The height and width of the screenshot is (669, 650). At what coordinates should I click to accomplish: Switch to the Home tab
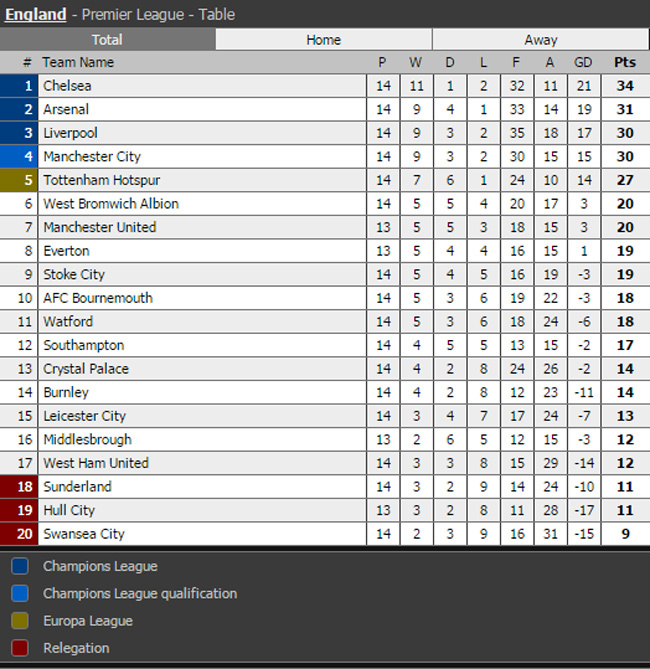pyautogui.click(x=323, y=40)
